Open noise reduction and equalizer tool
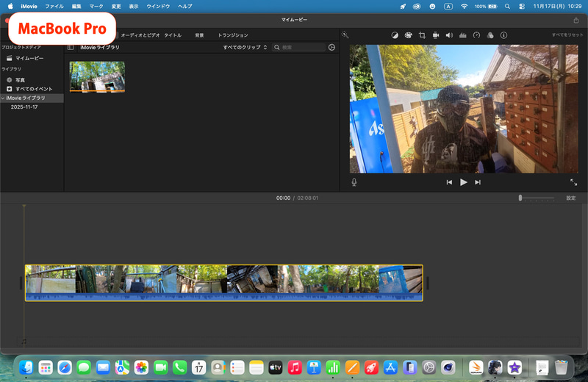 [x=463, y=35]
